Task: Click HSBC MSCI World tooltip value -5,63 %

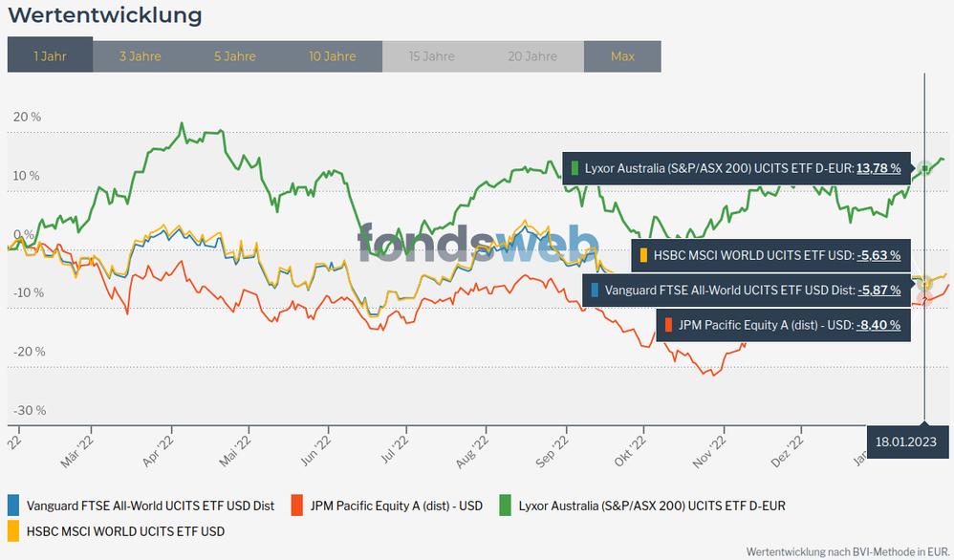Action: [x=878, y=255]
